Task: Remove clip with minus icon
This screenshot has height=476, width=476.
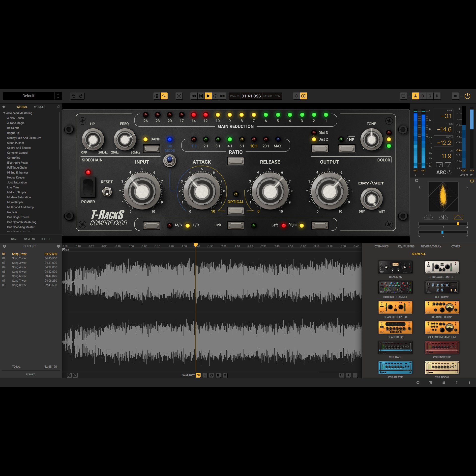Action: [59, 246]
